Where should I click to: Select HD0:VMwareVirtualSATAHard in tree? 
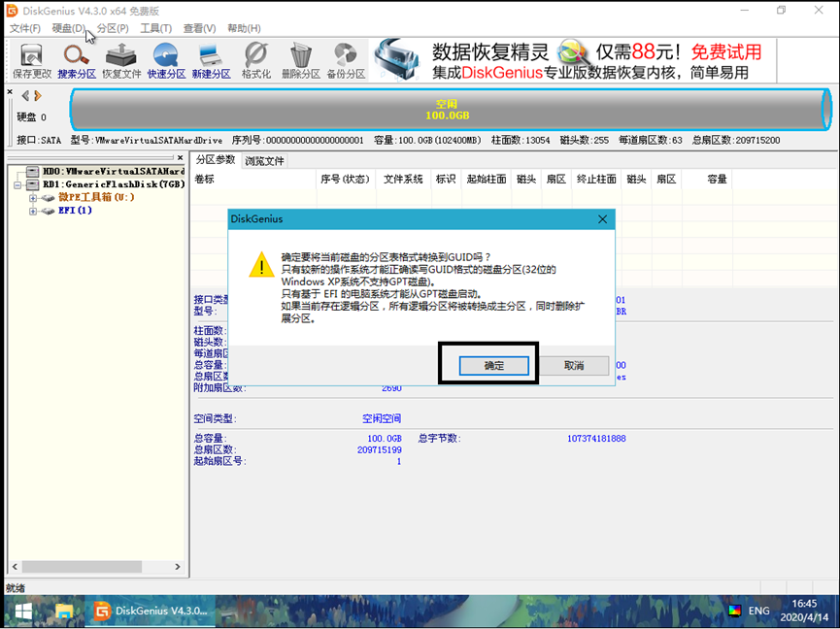113,171
